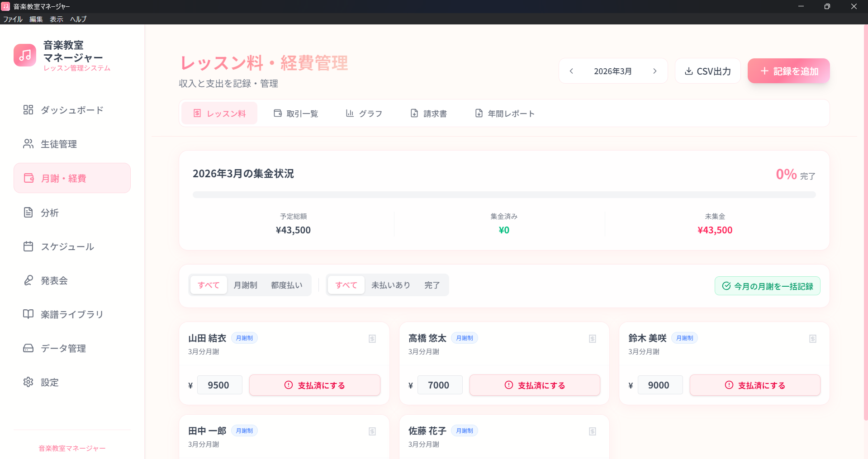Image resolution: width=868 pixels, height=459 pixels.
Task: Open データ管理 in the sidebar
Action: tap(28, 348)
